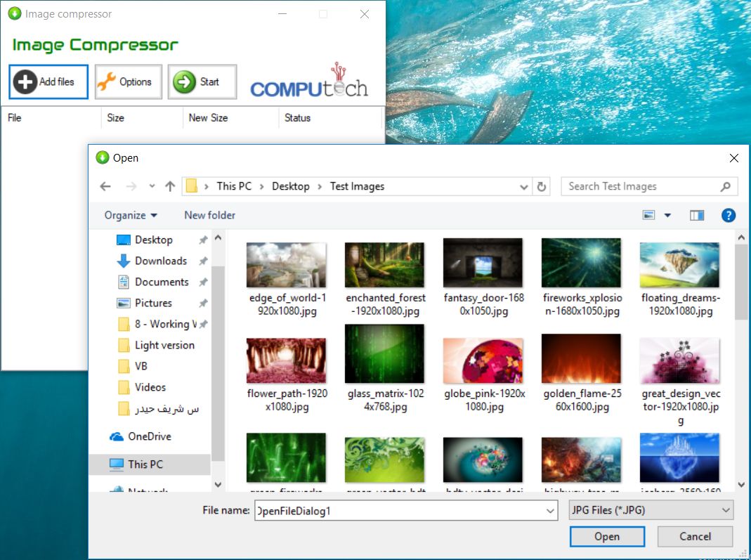
Task: Select the enchanted_forest-1920x1080.jpg thumbnail
Action: point(384,265)
